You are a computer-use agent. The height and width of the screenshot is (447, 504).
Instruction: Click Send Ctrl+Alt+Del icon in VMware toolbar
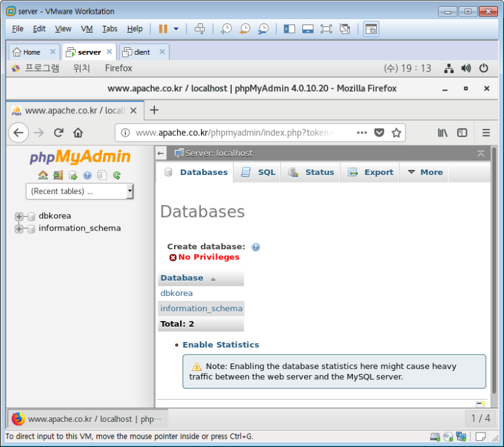(x=200, y=29)
